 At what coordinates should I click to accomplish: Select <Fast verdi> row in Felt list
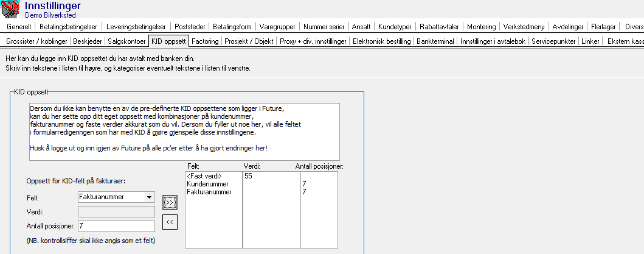pyautogui.click(x=204, y=176)
